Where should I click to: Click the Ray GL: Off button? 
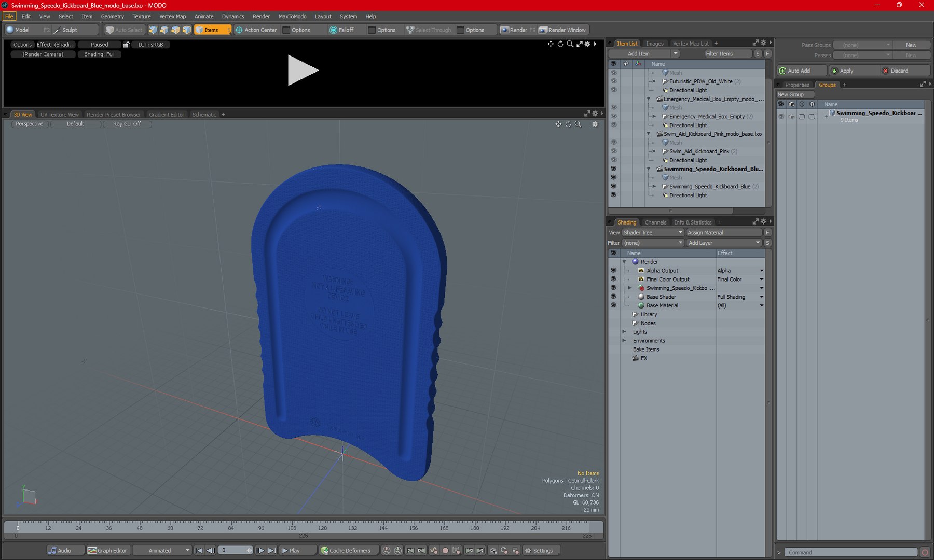point(127,124)
